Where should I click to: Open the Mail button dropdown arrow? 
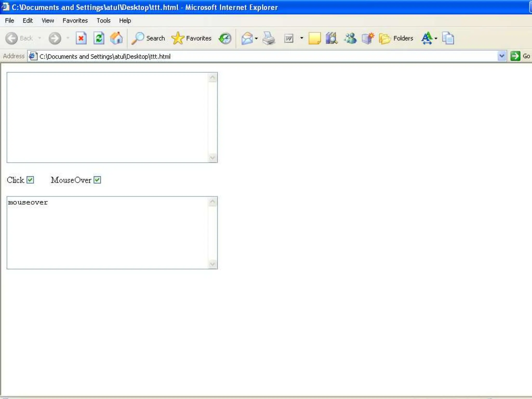pos(256,38)
